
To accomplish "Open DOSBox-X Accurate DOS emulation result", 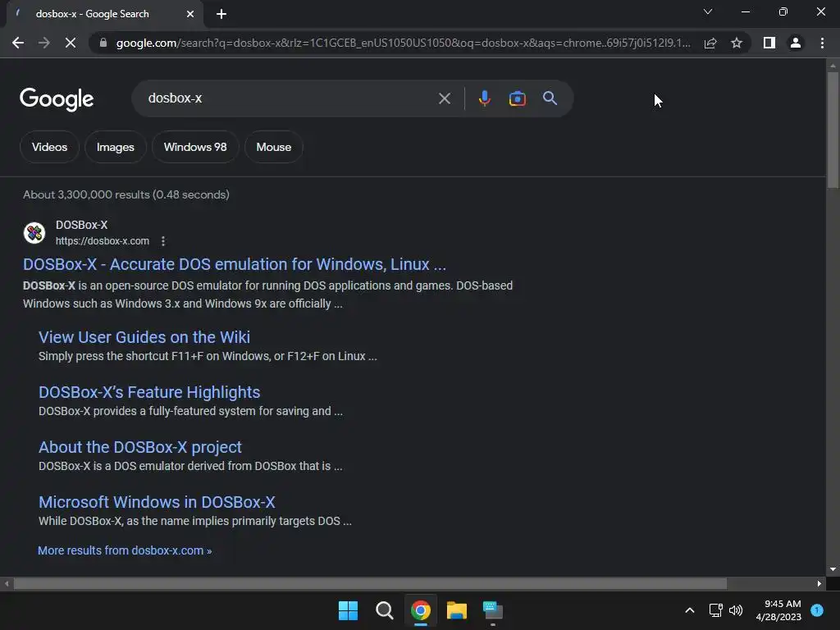I will [x=235, y=264].
